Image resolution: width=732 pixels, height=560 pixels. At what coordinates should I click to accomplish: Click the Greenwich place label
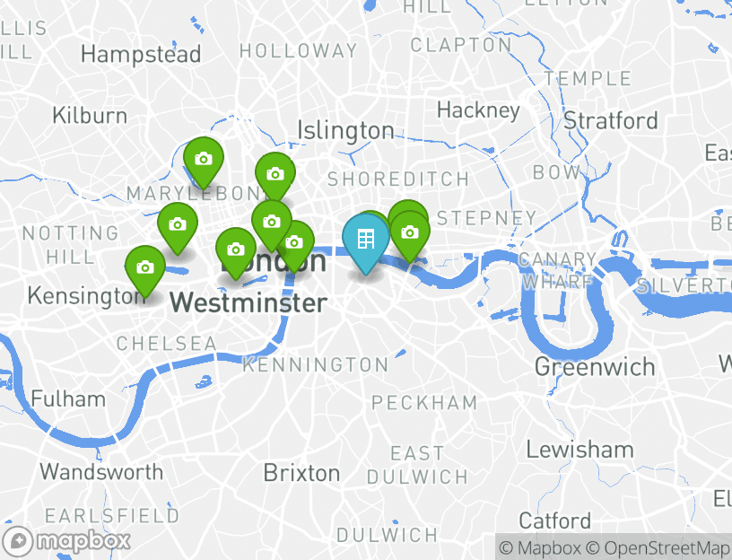(595, 367)
